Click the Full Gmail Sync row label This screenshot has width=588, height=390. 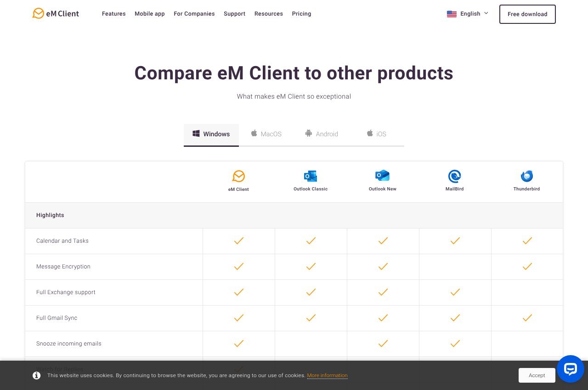click(57, 318)
